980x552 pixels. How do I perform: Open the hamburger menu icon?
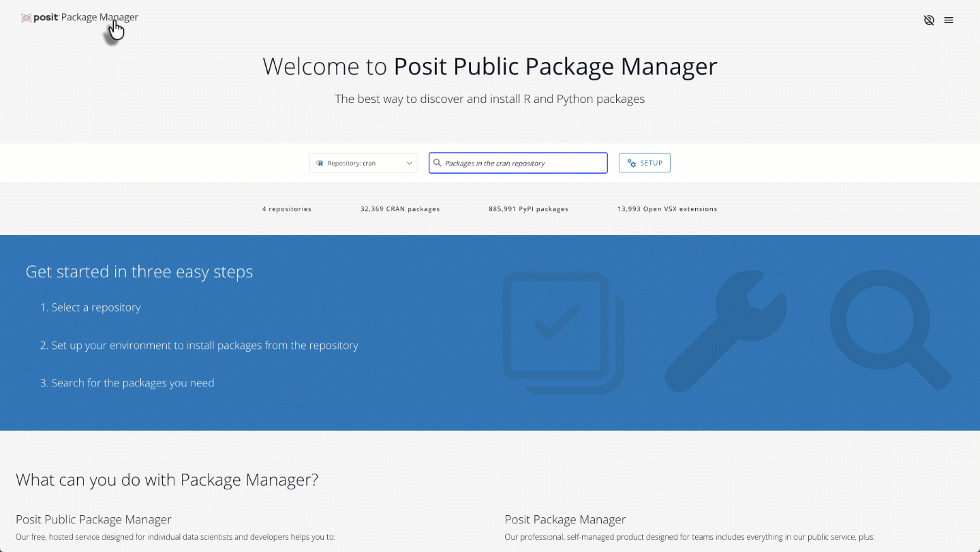click(949, 20)
